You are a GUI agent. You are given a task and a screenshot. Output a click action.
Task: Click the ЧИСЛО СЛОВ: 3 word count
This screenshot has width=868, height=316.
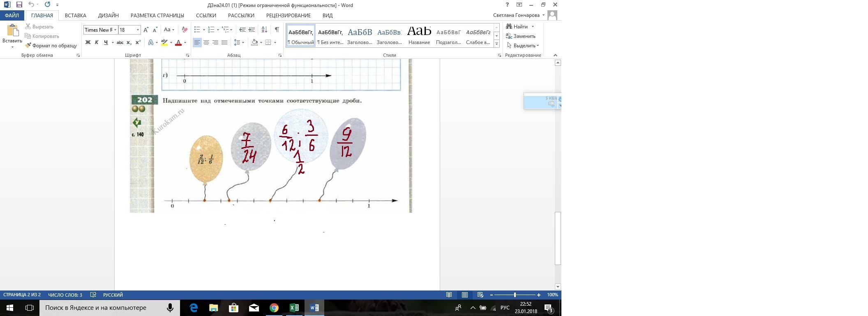(65, 295)
